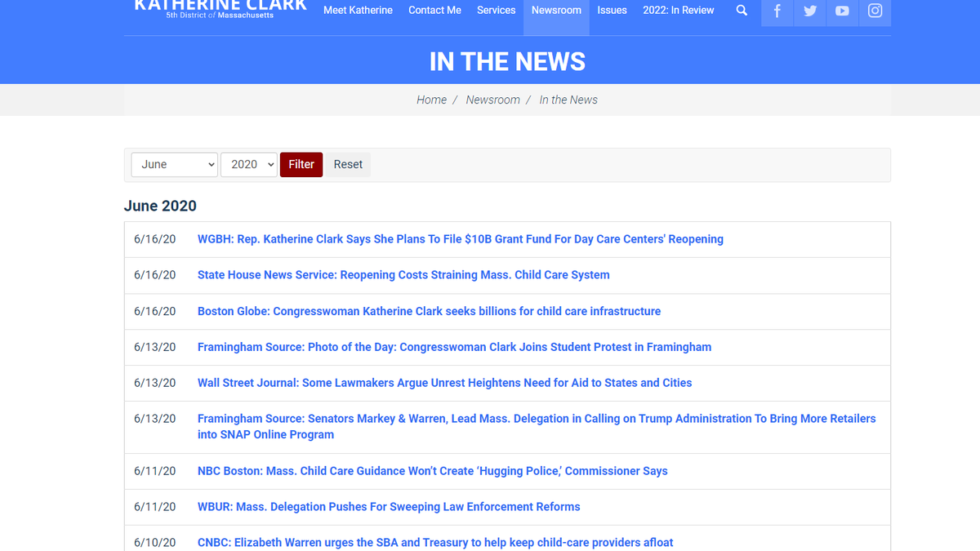Open the site search magnifier icon

(742, 11)
